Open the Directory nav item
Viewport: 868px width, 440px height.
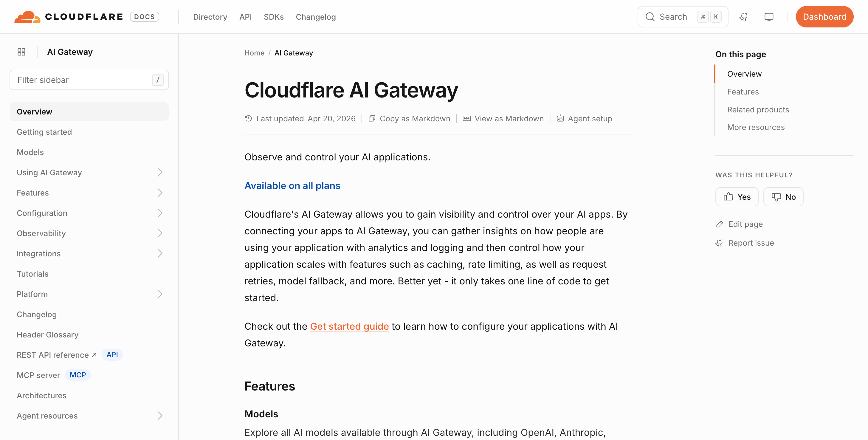[x=210, y=17]
